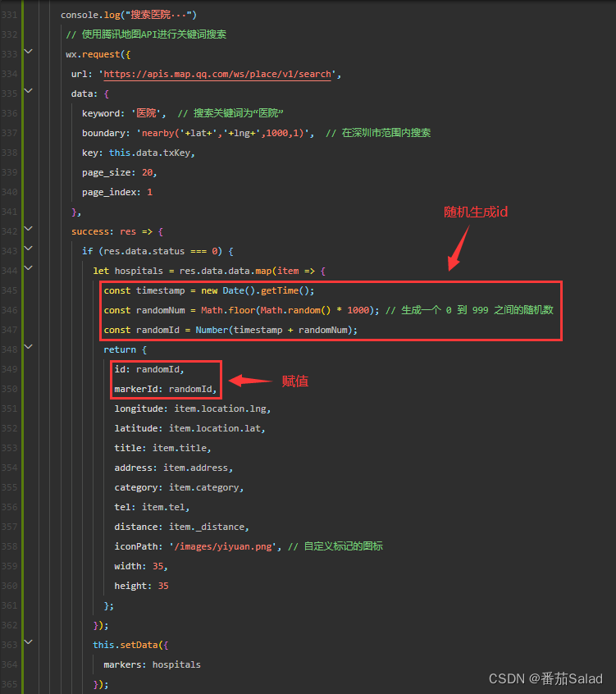Click the keyword: '医院' property text

point(124,113)
